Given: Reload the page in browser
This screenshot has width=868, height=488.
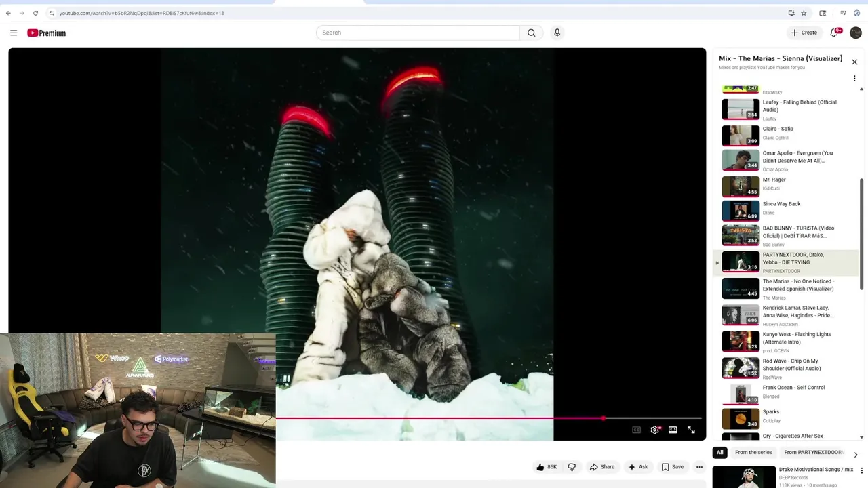Looking at the screenshot, I should point(35,13).
